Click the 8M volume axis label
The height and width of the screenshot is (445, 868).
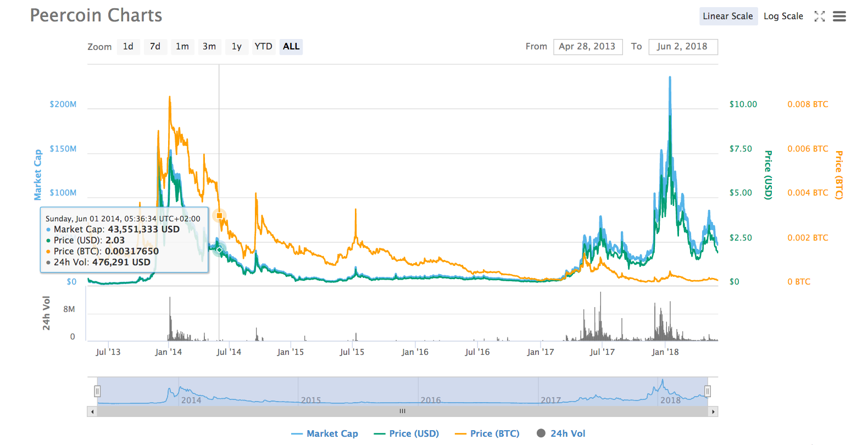pos(69,309)
